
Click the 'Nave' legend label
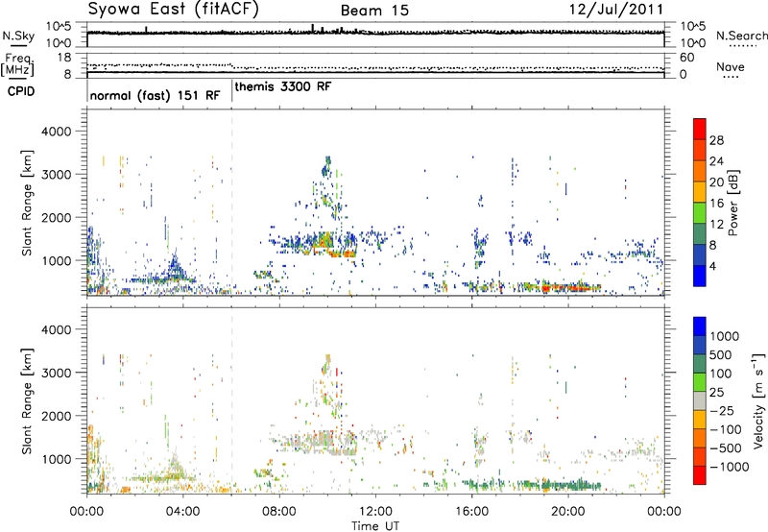(x=731, y=67)
